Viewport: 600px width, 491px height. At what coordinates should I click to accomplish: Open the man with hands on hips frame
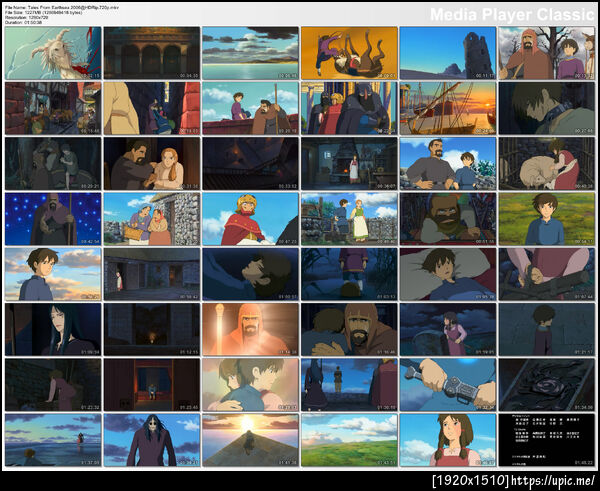coord(448,163)
